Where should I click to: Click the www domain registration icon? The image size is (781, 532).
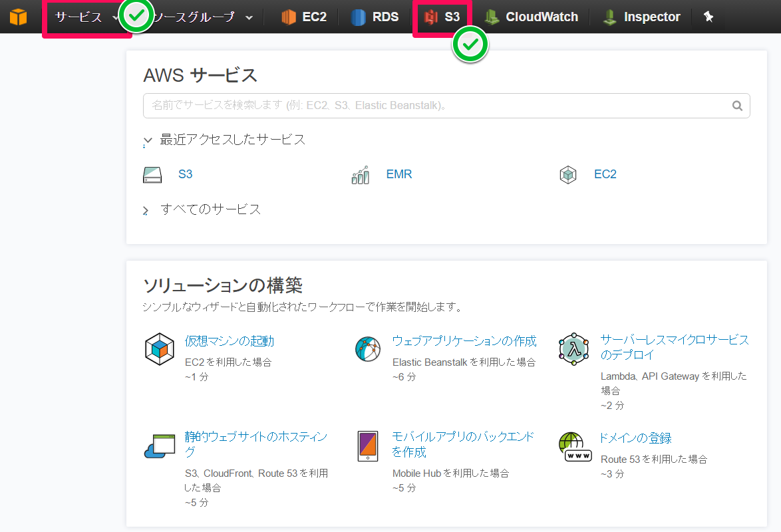pyautogui.click(x=575, y=446)
